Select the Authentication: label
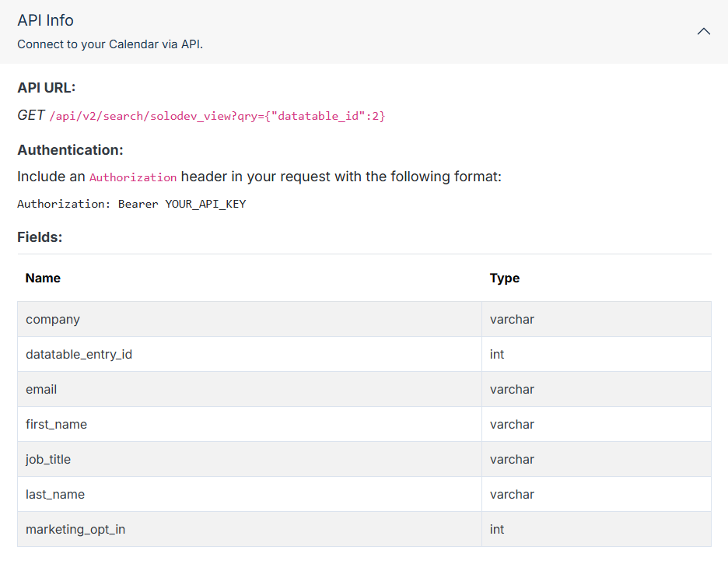The image size is (728, 578). coord(70,150)
